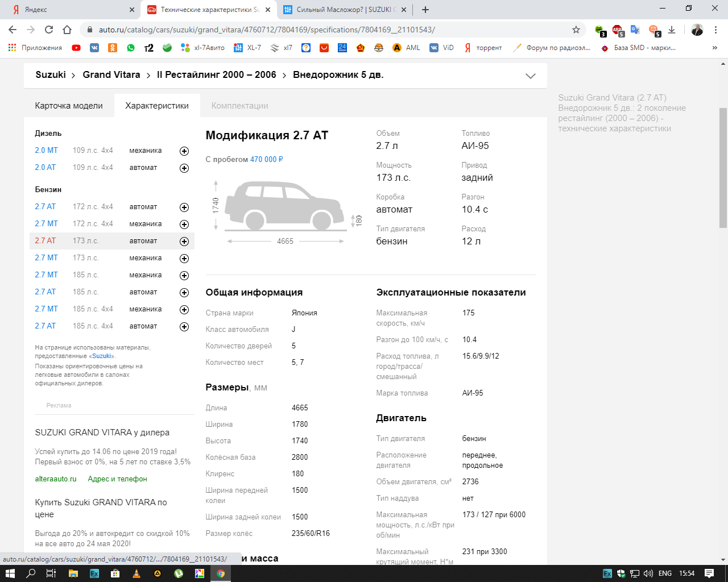This screenshot has height=582, width=728.
Task: Plus icon for 2.7 MT 185 hp non-4x4
Action: coord(184,276)
